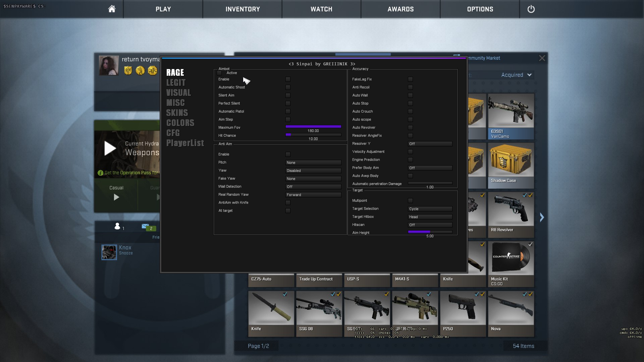The image size is (644, 362).
Task: Select the P250 item
Action: tap(463, 314)
